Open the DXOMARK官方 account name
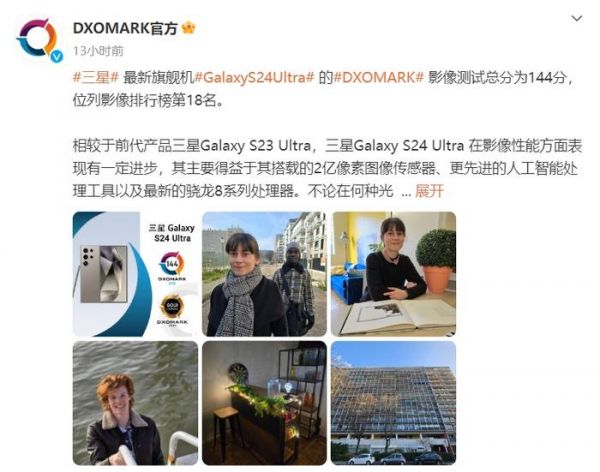This screenshot has height=472, width=600. 125,28
